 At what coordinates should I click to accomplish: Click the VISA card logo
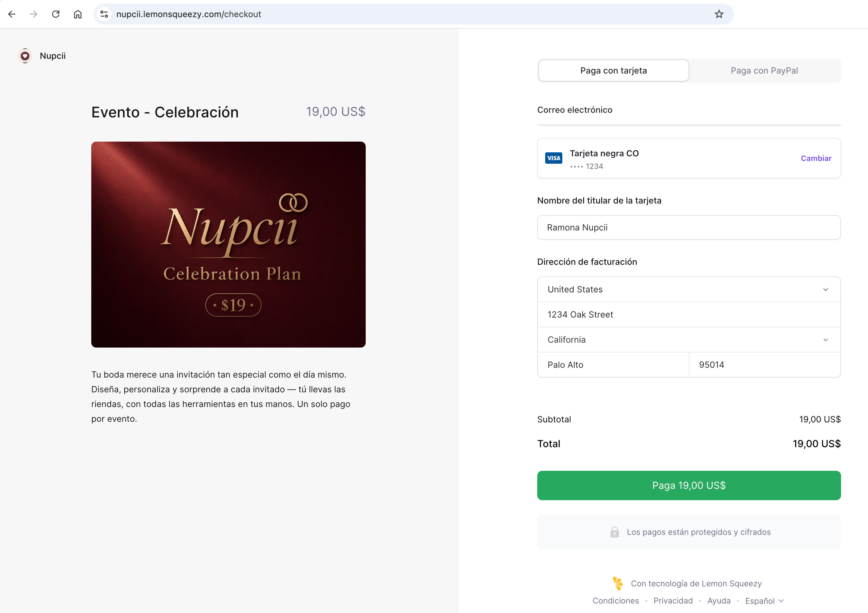pos(553,158)
